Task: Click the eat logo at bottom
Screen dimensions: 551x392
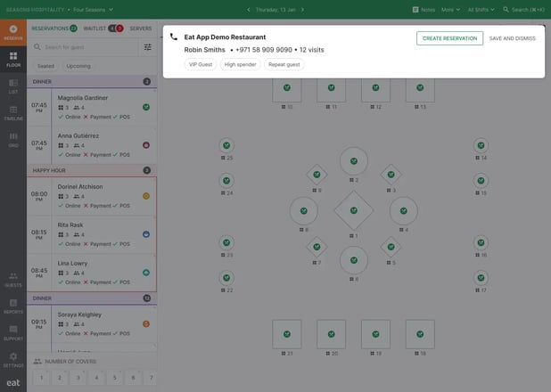Action: 13,382
